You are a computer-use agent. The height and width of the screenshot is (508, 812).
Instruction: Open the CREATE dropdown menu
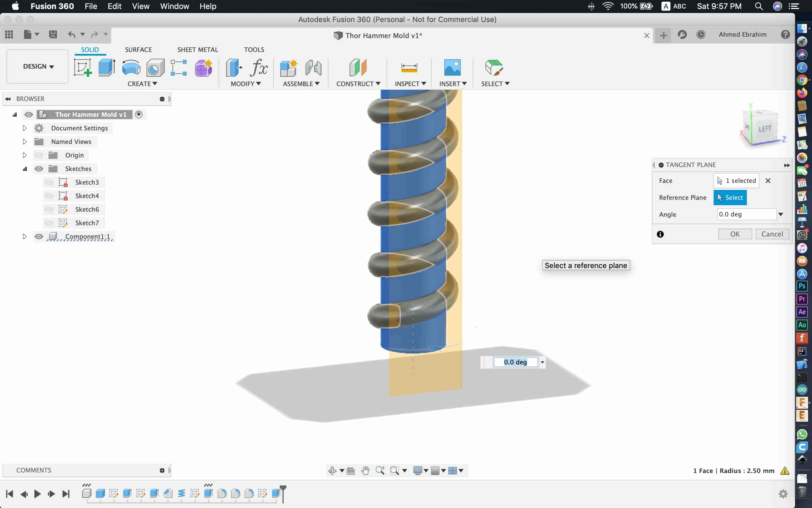point(142,84)
